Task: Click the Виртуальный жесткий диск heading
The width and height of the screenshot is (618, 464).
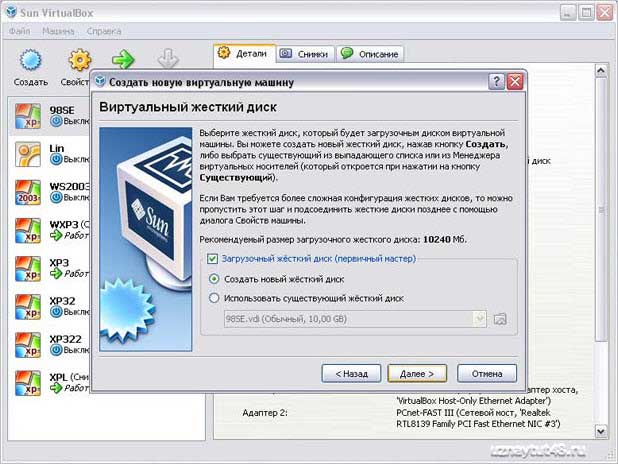Action: (188, 107)
